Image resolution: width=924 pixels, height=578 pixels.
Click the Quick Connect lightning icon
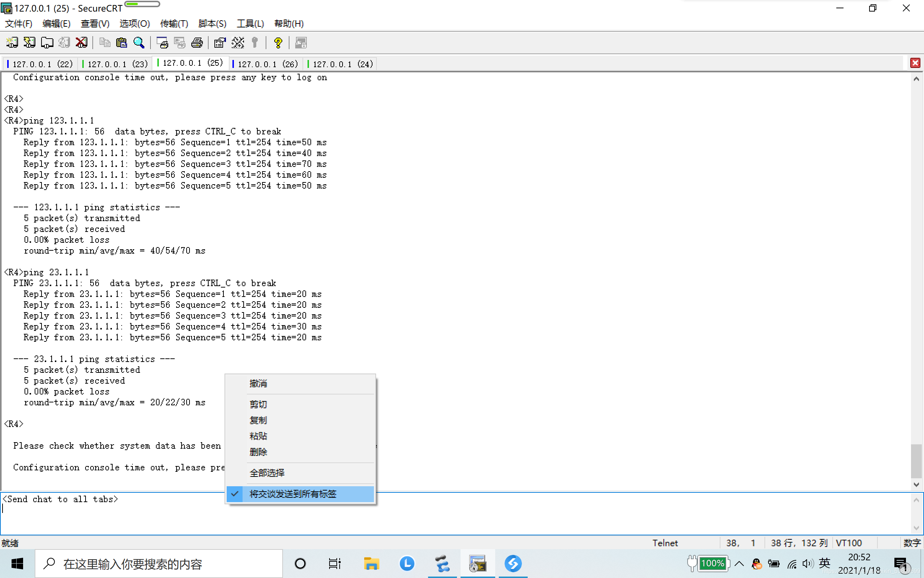click(x=29, y=42)
